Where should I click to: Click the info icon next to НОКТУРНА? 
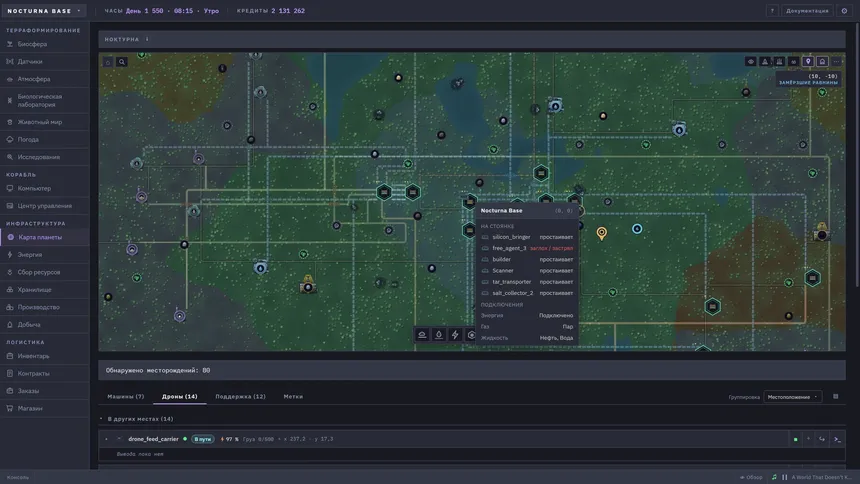coord(147,39)
